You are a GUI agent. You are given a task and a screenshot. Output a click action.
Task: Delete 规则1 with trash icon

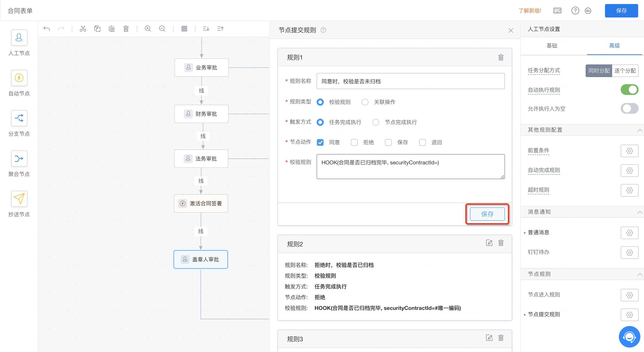click(x=501, y=57)
